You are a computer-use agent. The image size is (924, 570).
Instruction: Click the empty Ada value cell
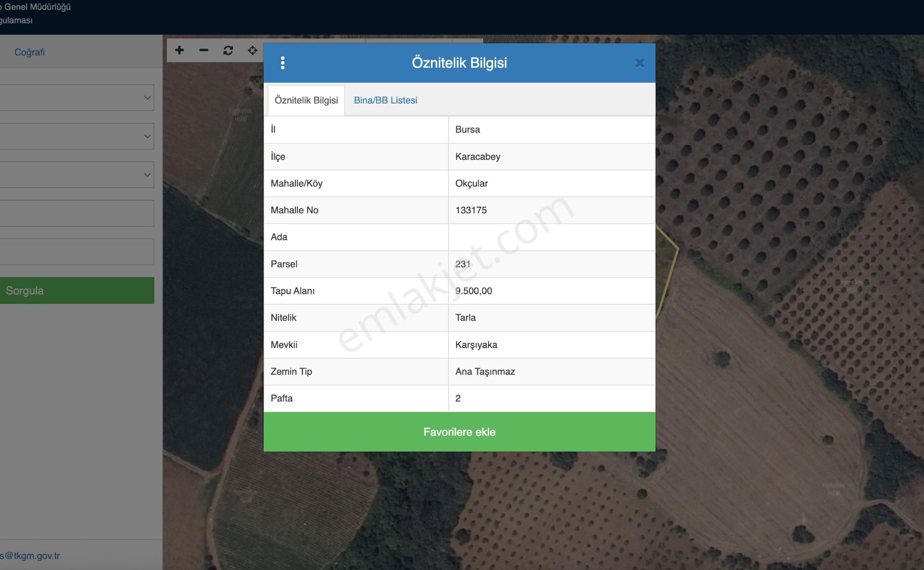(552, 237)
